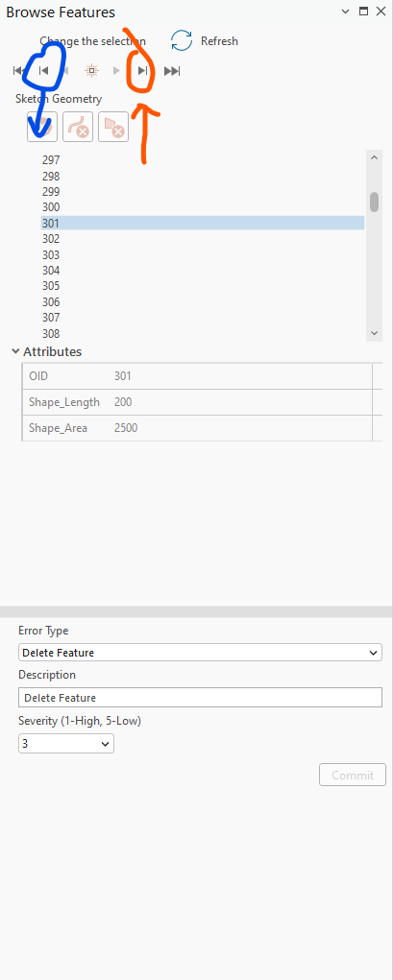Go to the first feature

[19, 71]
